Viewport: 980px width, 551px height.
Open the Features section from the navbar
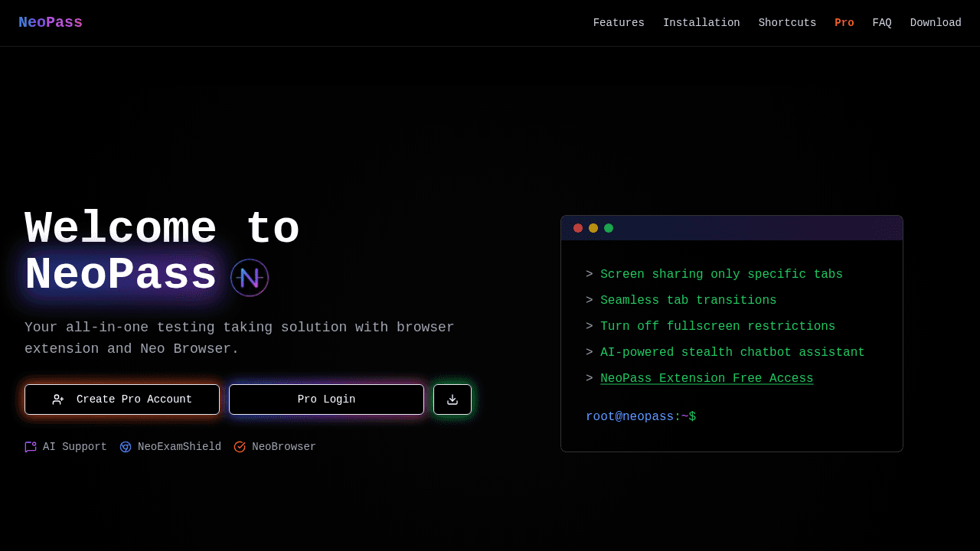[619, 22]
